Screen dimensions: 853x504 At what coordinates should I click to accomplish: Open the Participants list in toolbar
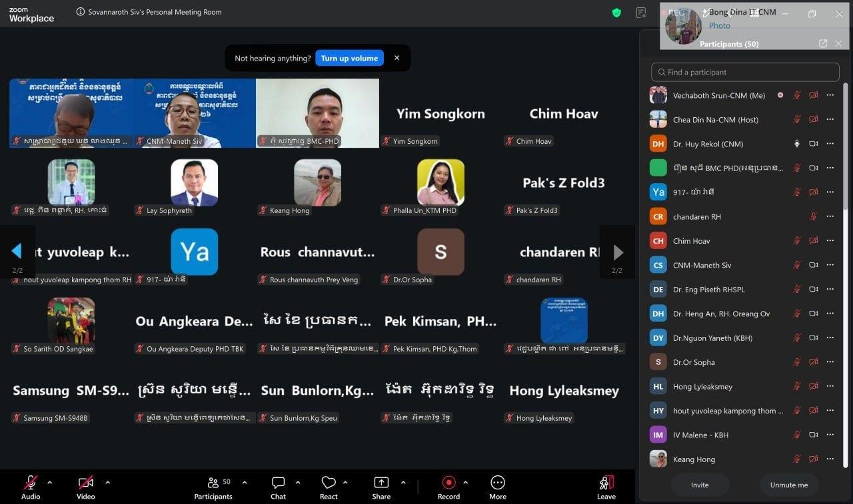[x=213, y=487]
